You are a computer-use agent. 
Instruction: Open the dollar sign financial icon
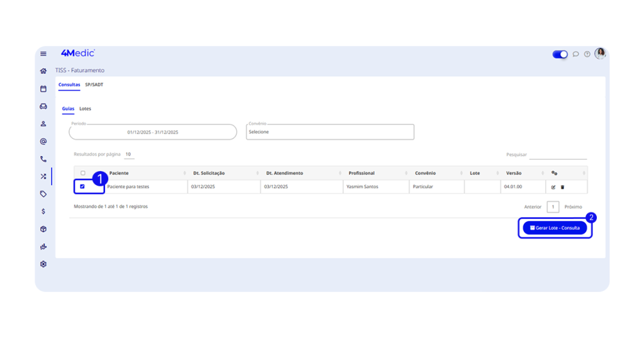43,211
